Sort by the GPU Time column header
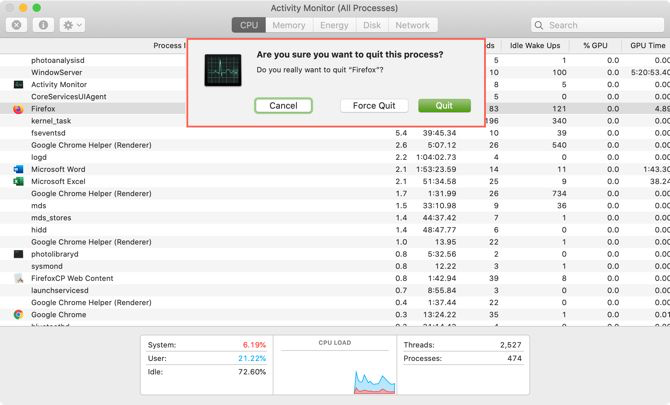Image resolution: width=670 pixels, height=405 pixels. tap(647, 45)
